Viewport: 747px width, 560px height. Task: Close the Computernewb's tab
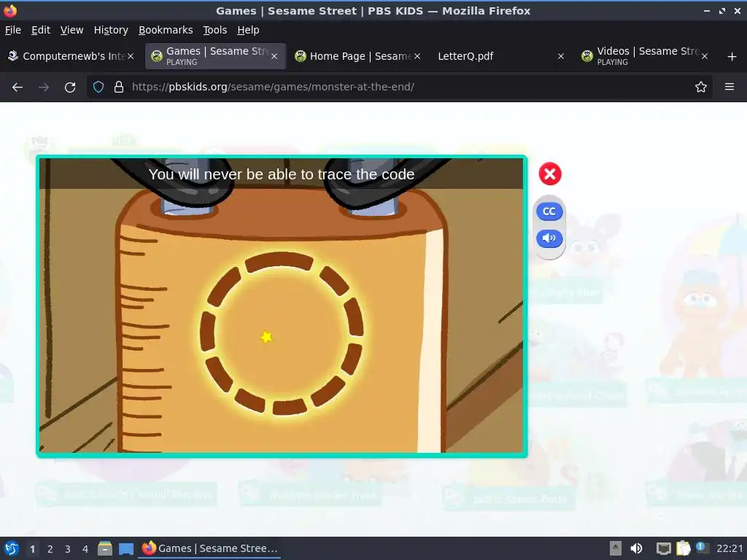131,56
